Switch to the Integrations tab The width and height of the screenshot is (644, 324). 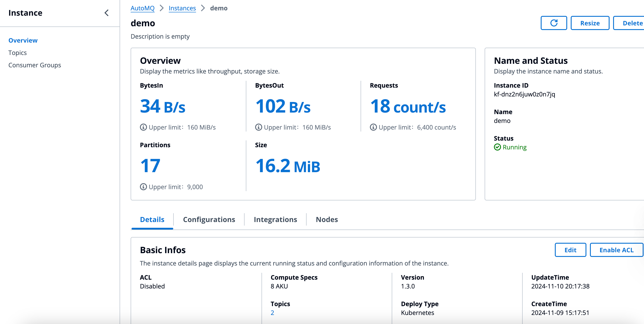(x=275, y=220)
